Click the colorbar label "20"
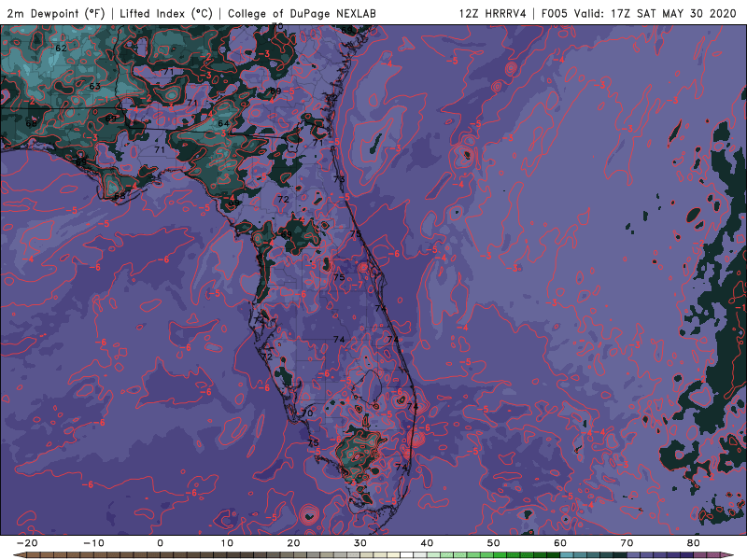This screenshot has width=747, height=560. click(293, 543)
